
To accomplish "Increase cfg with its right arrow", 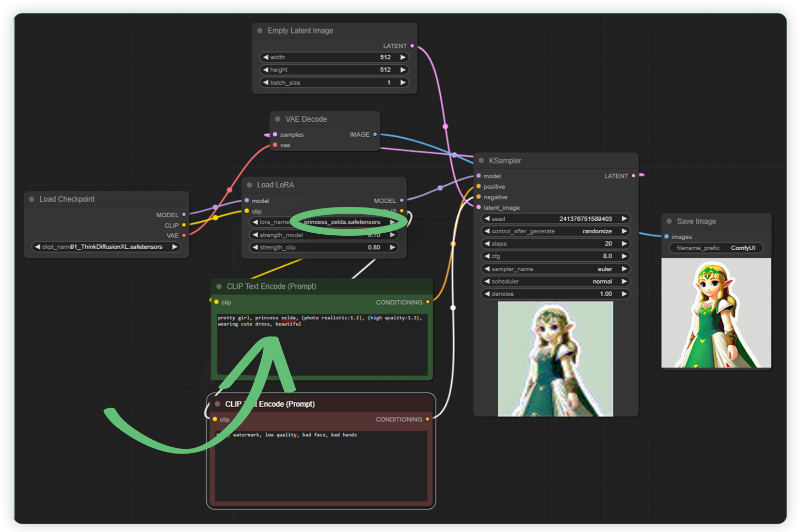I will 624,256.
